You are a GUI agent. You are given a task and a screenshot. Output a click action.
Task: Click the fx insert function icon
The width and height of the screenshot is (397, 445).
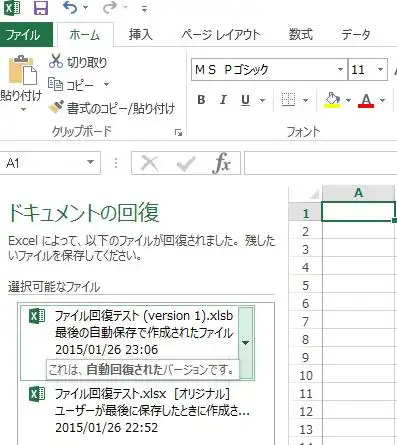tap(221, 163)
